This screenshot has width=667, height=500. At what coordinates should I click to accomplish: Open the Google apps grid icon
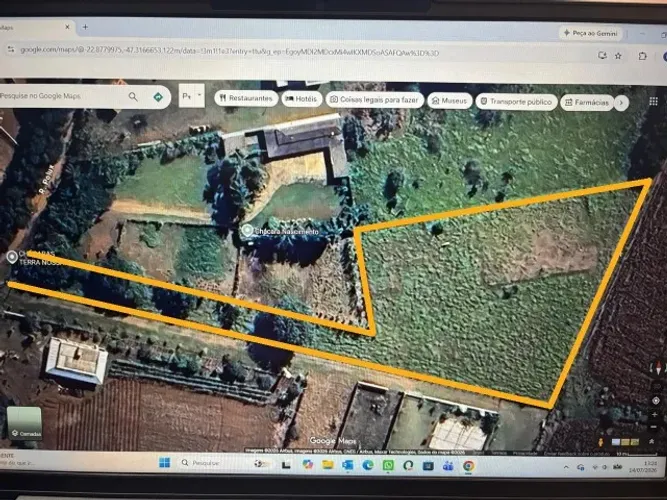tap(653, 101)
